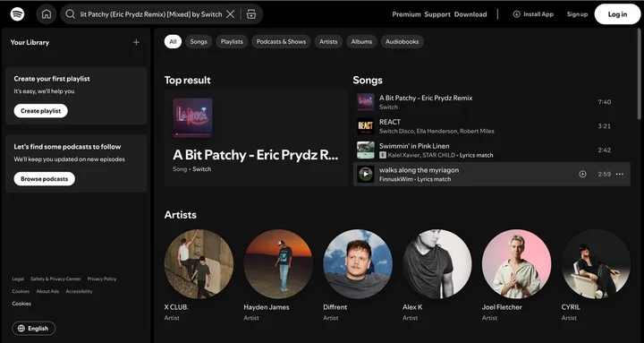
Task: Open the Sign up link
Action: coord(577,14)
